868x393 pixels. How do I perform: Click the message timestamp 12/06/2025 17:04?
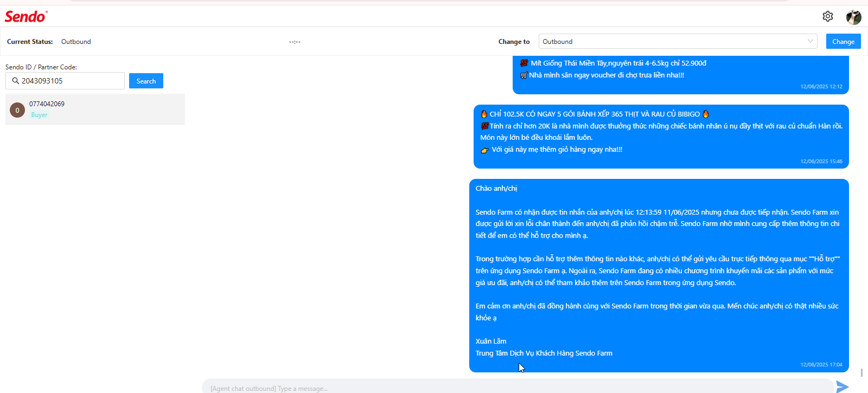pos(821,365)
